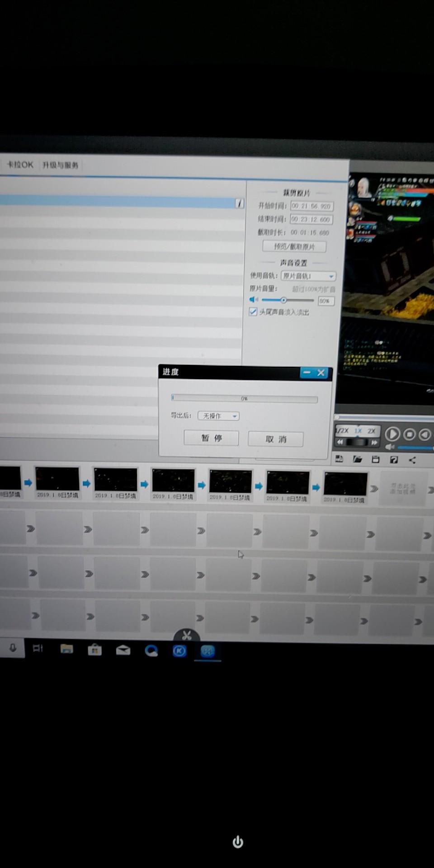Stop playback in the preview player
Viewport: 434px width, 868px height.
pos(409,434)
